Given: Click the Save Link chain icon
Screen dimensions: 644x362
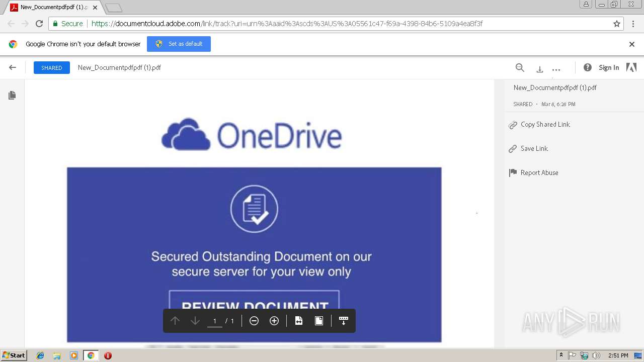Looking at the screenshot, I should (x=513, y=149).
